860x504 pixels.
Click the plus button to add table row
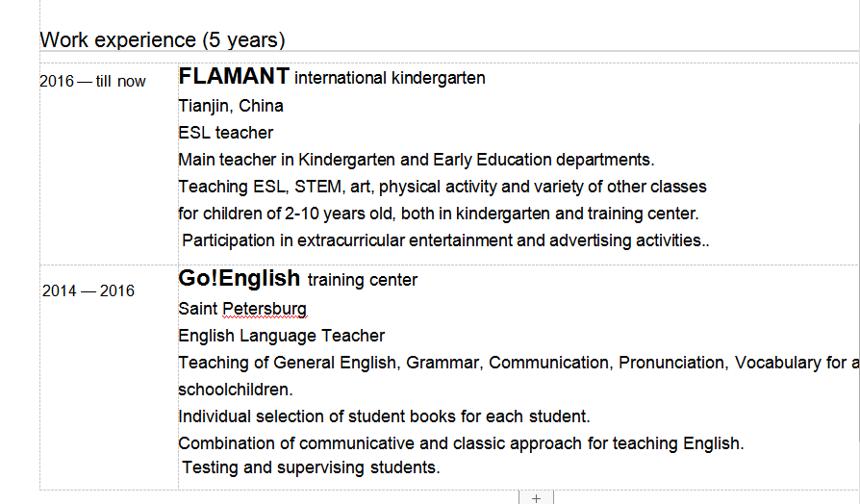point(536,497)
